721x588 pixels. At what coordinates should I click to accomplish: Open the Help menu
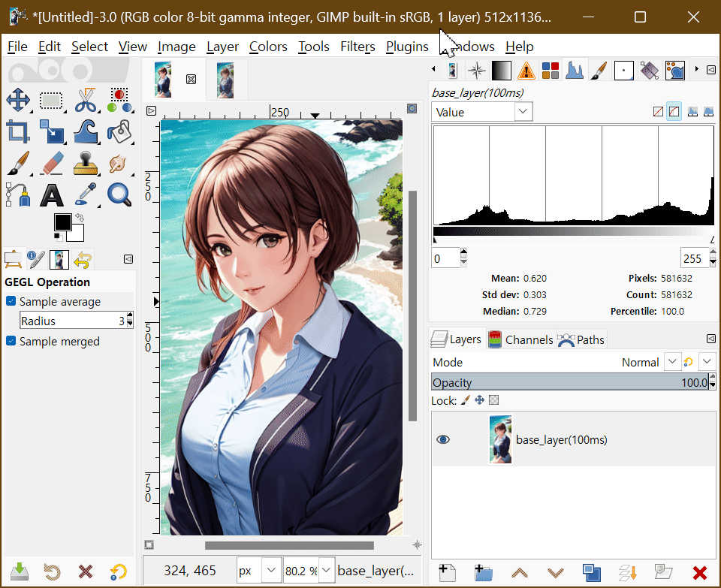[520, 47]
